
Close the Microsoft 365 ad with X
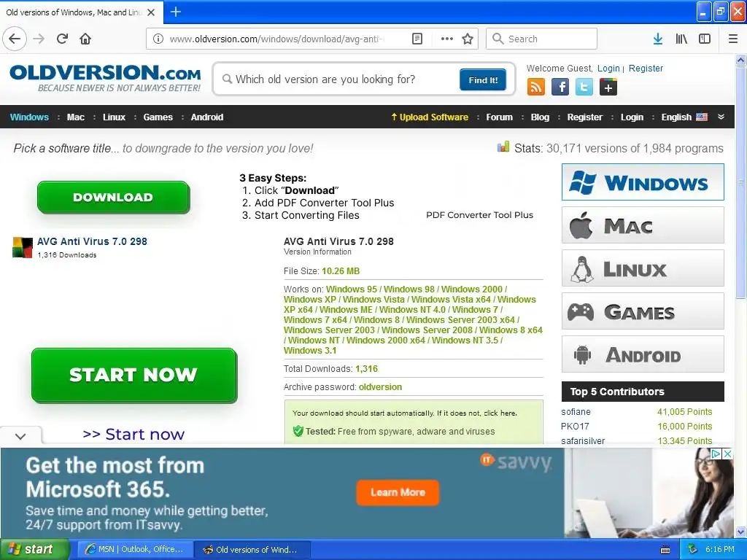pos(727,454)
